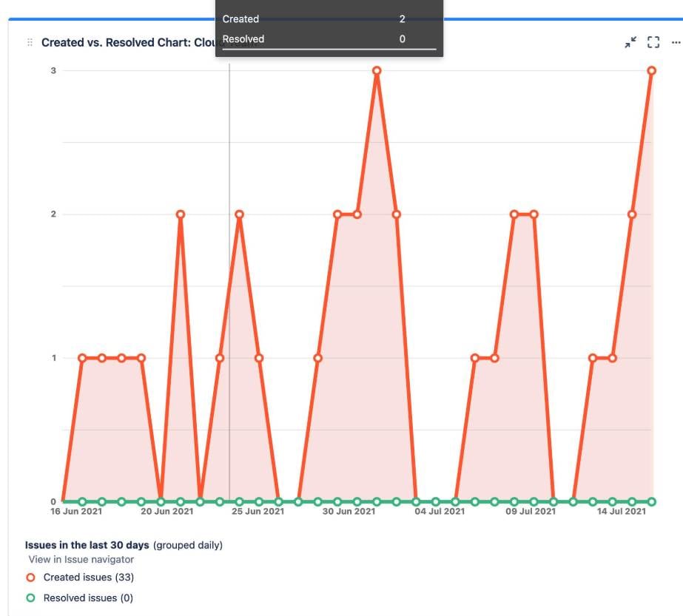Image resolution: width=683 pixels, height=616 pixels.
Task: Click the 20 Jun 2021 axis label
Action: [x=166, y=512]
